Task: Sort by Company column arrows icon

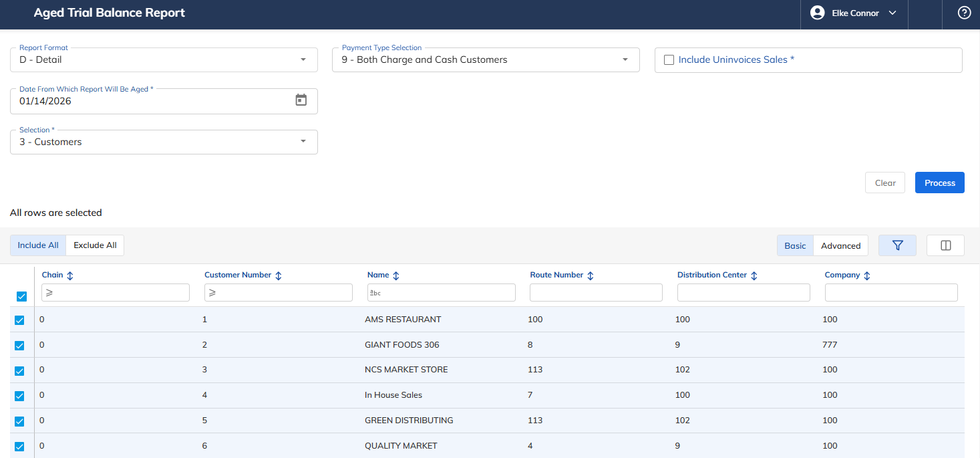Action: pos(867,275)
